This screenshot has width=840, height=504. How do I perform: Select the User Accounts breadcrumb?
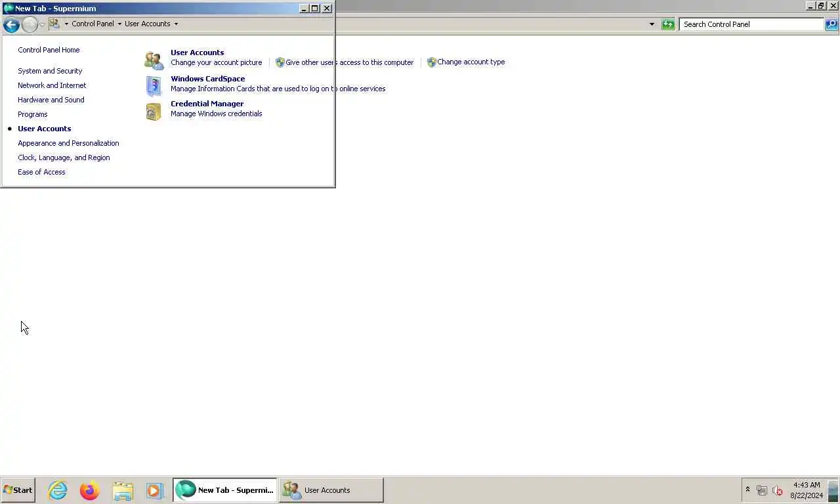coord(147,24)
